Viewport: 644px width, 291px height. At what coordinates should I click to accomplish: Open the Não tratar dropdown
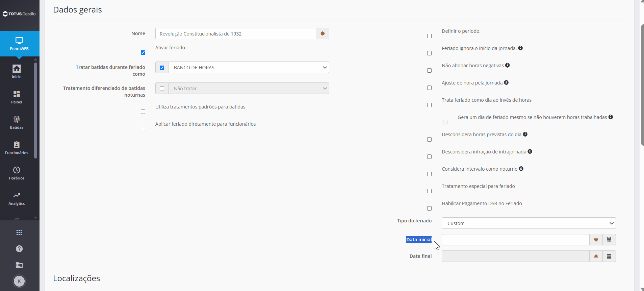249,88
